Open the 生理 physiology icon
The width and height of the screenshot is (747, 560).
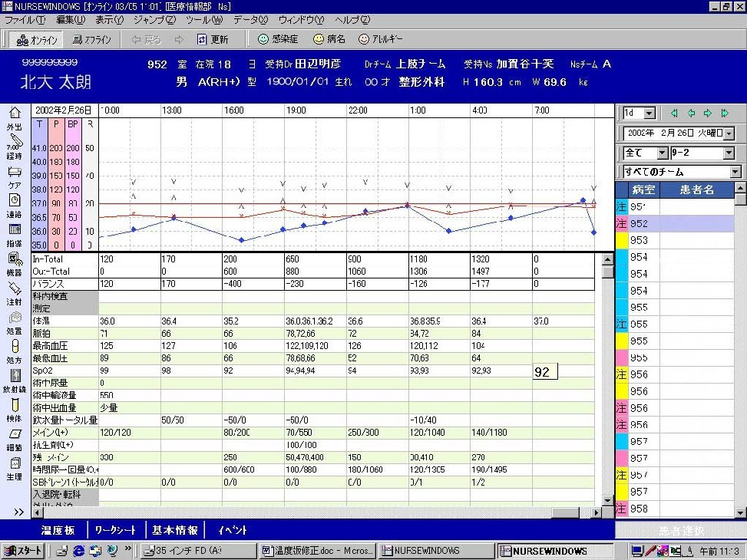coord(15,463)
